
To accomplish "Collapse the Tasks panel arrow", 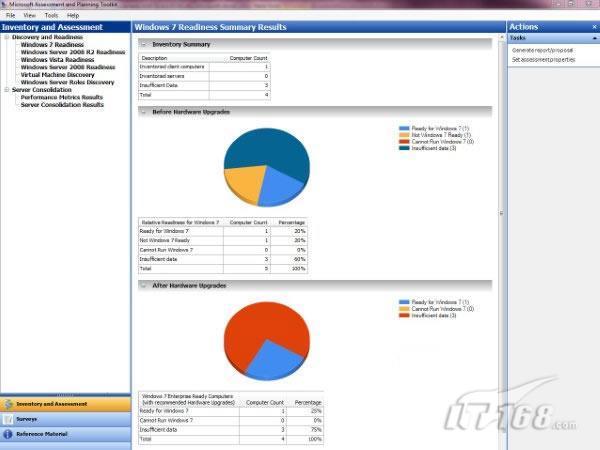I will tap(594, 38).
